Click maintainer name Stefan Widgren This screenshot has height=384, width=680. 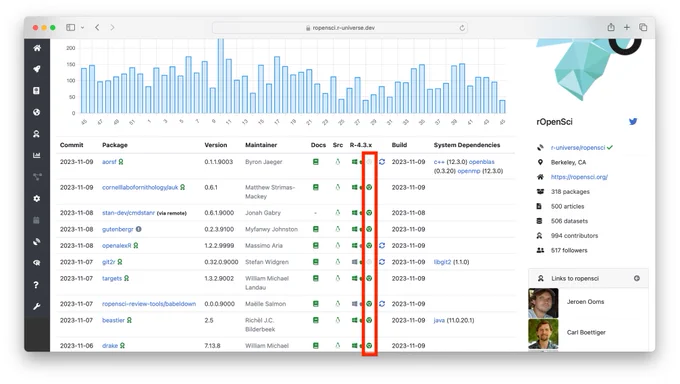tap(267, 262)
